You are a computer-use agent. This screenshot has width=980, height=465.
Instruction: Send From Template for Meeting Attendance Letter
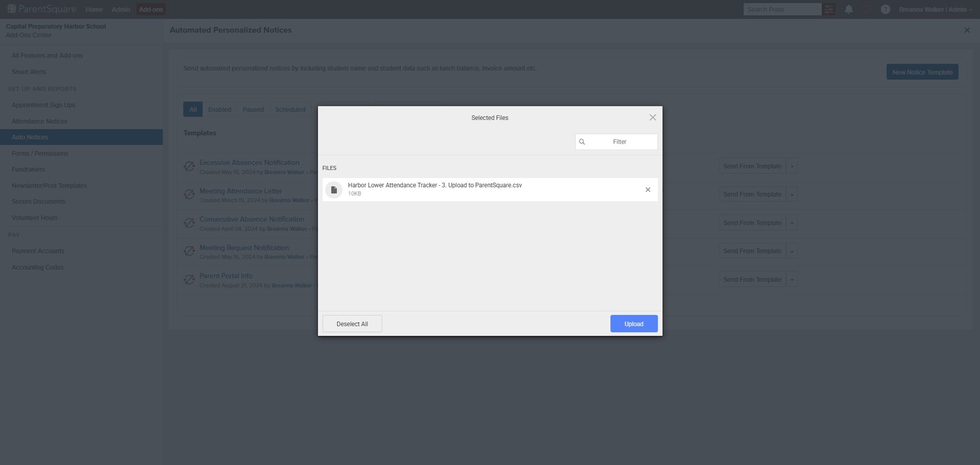coord(752,194)
